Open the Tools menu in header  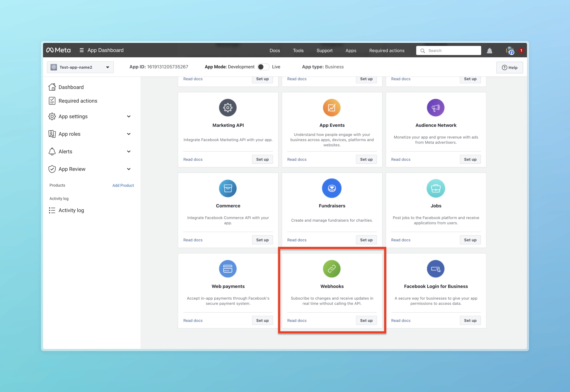298,51
